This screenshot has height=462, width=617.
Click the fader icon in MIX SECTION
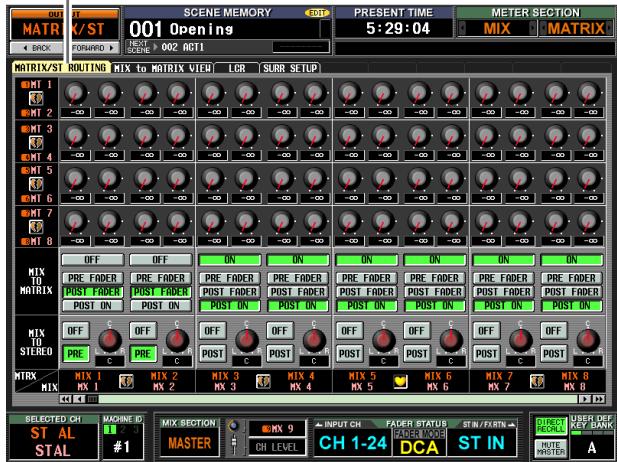[234, 445]
